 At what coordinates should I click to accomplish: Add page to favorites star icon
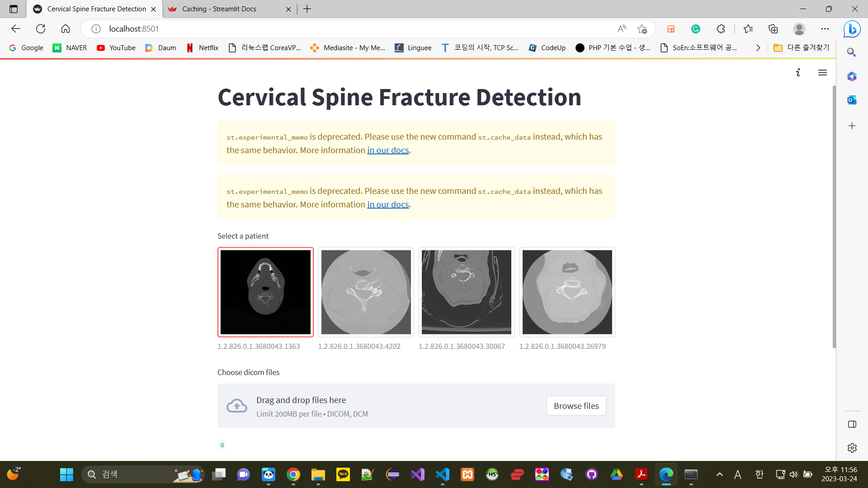click(642, 29)
